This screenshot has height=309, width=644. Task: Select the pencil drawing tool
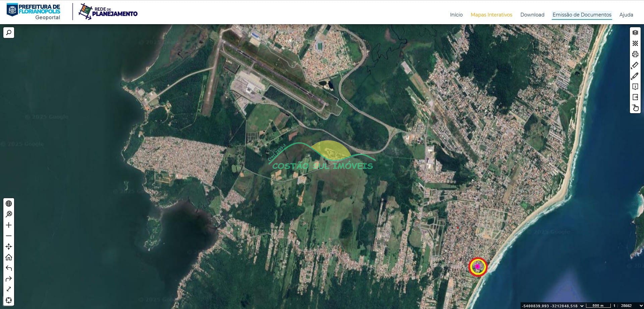(x=635, y=76)
